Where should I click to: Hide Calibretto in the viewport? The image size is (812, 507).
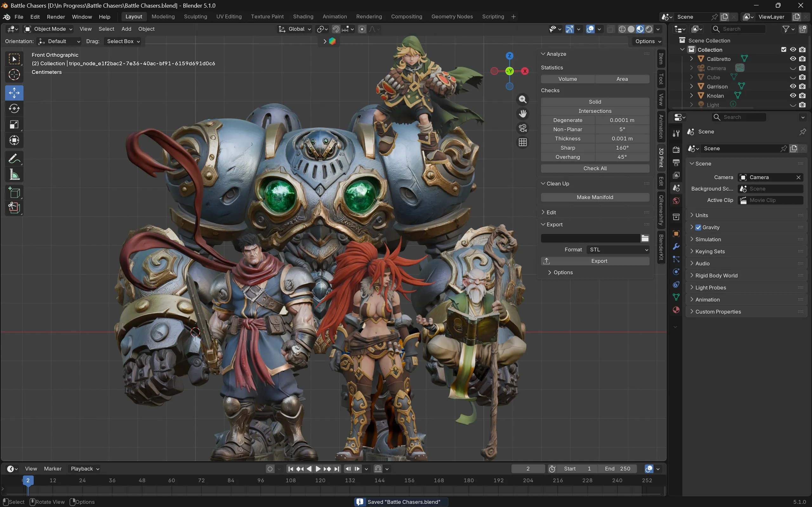click(793, 59)
